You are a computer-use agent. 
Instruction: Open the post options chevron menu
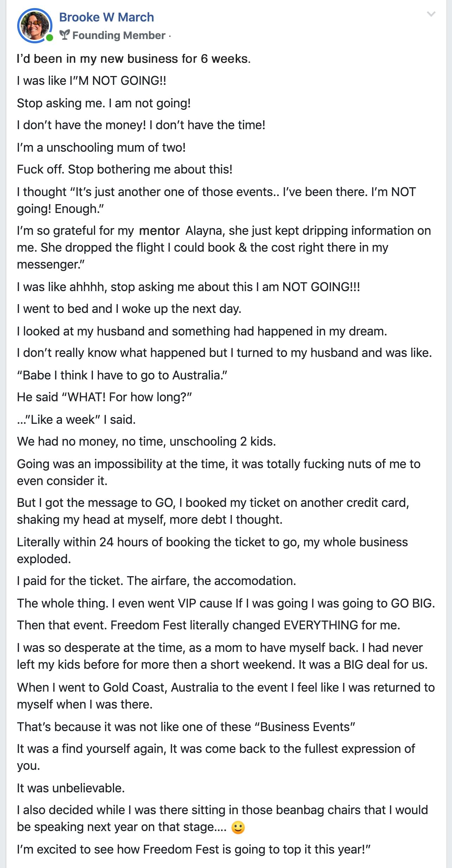[x=431, y=14]
